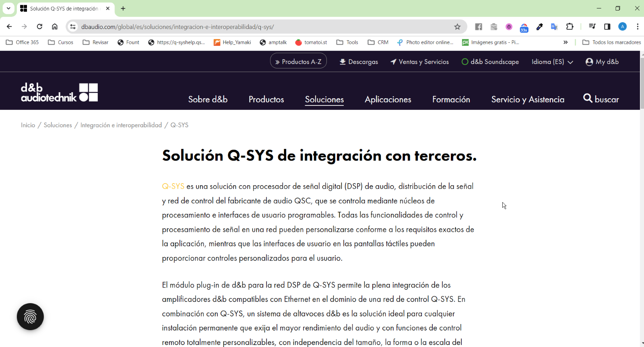Open Imágenes gratis bookmark
The image size is (644, 347).
click(491, 42)
